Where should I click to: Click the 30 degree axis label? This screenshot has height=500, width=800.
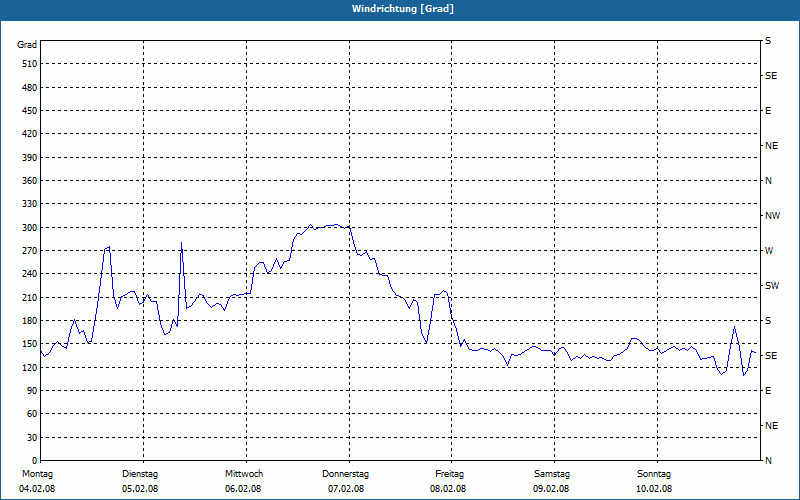(x=32, y=437)
